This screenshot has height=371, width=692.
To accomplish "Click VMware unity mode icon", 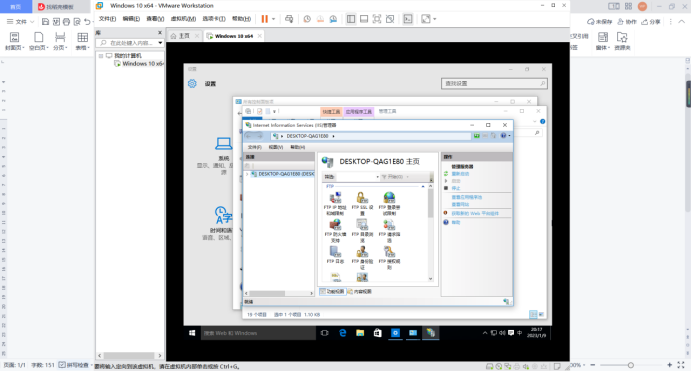I will [390, 19].
